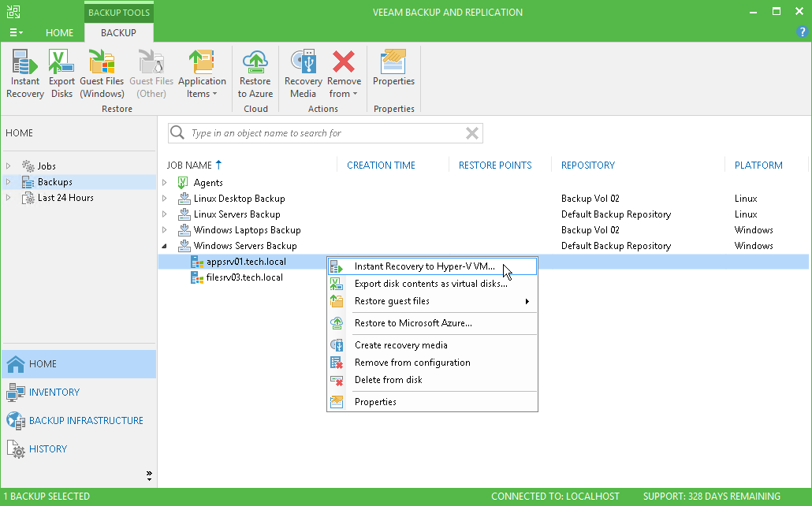Screen dimensions: 812x506
Task: Click the sidebar overflow chevron
Action: (149, 475)
